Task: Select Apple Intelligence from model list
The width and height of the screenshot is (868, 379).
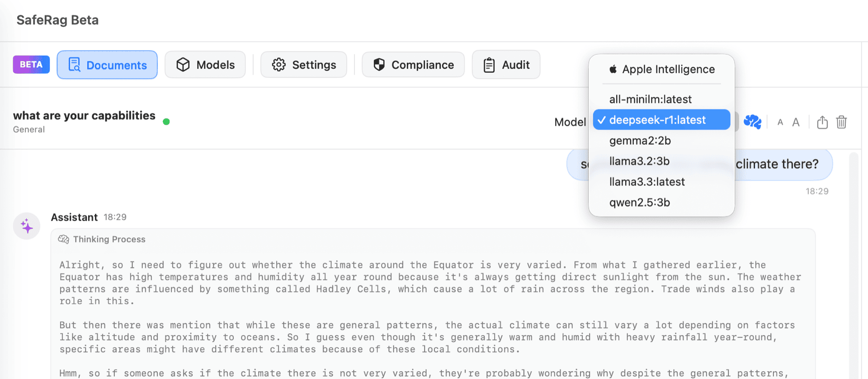Action: pos(661,69)
